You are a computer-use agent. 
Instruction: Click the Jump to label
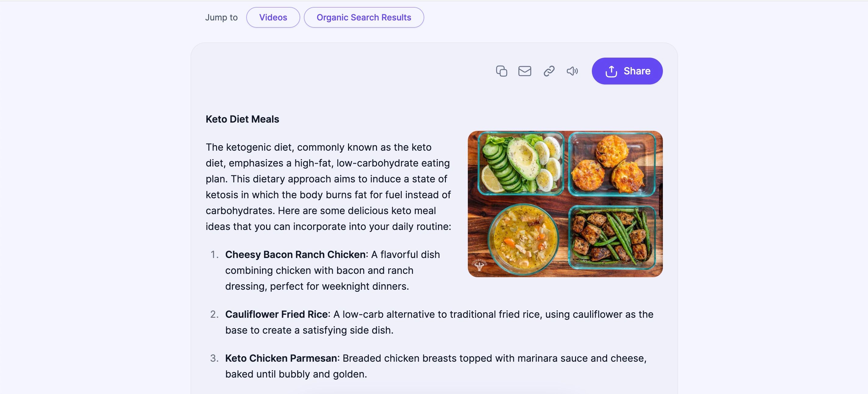pyautogui.click(x=221, y=17)
